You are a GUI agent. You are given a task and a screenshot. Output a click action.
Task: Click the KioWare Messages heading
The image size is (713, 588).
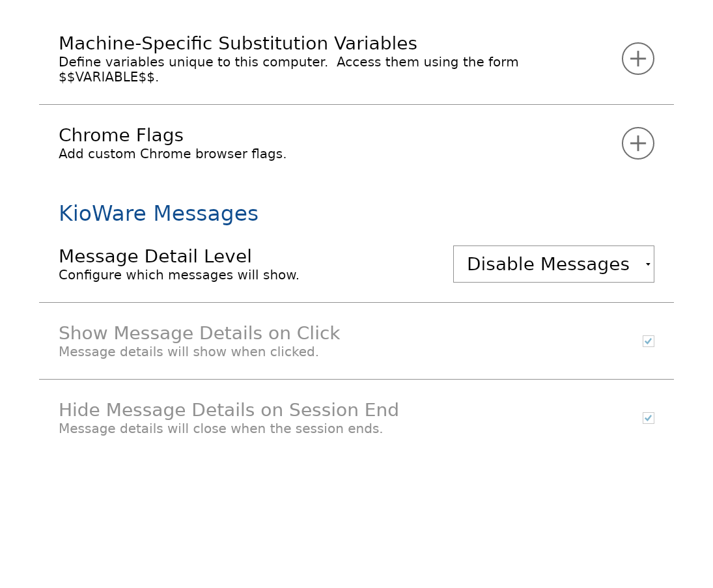(x=158, y=214)
